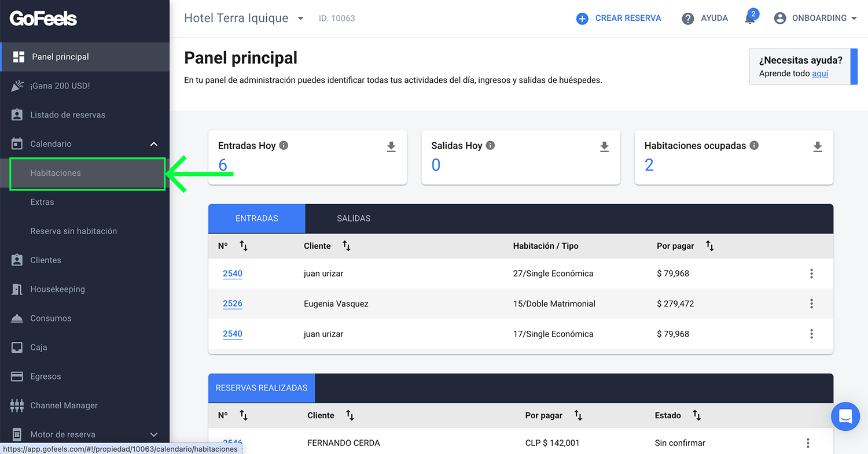
Task: Go to Housekeeping in the sidebar
Action: [57, 289]
